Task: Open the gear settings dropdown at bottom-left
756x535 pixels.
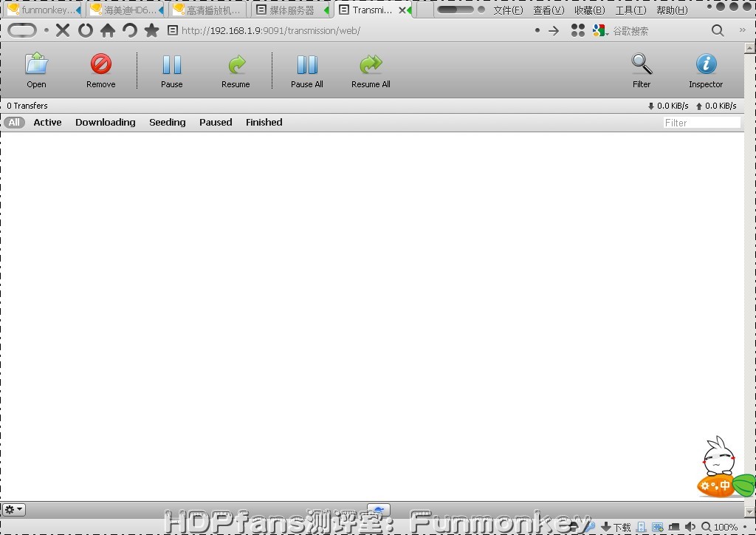Action: click(13, 509)
